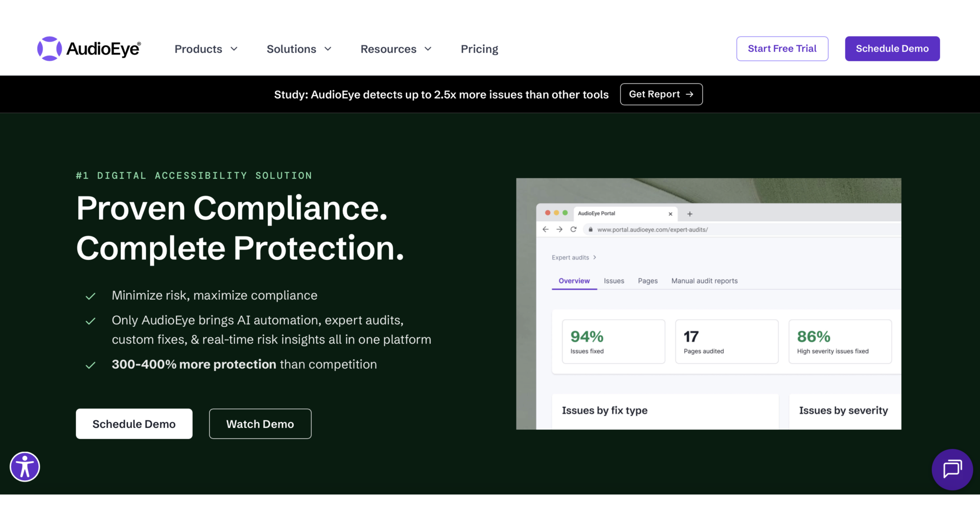Click Watch Demo button
980x519 pixels.
coord(260,424)
